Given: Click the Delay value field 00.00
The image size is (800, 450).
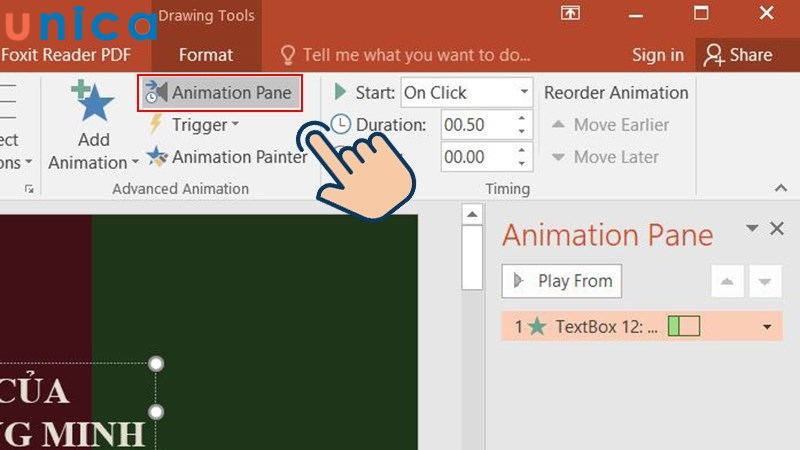Looking at the screenshot, I should tap(478, 157).
